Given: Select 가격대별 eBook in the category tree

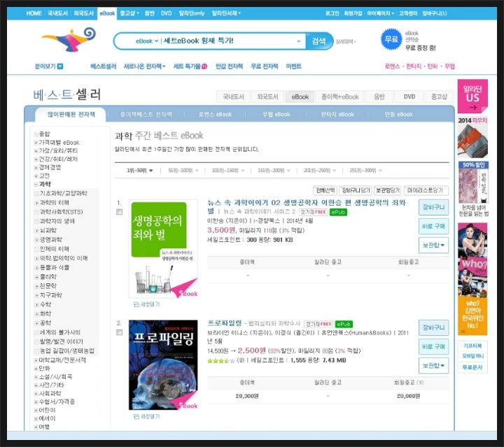Looking at the screenshot, I should click(59, 143).
